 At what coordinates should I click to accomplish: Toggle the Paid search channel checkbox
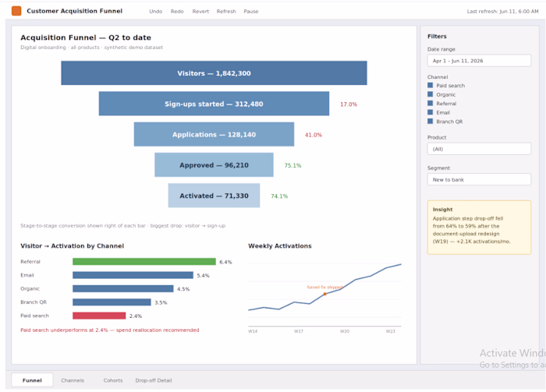(x=430, y=85)
